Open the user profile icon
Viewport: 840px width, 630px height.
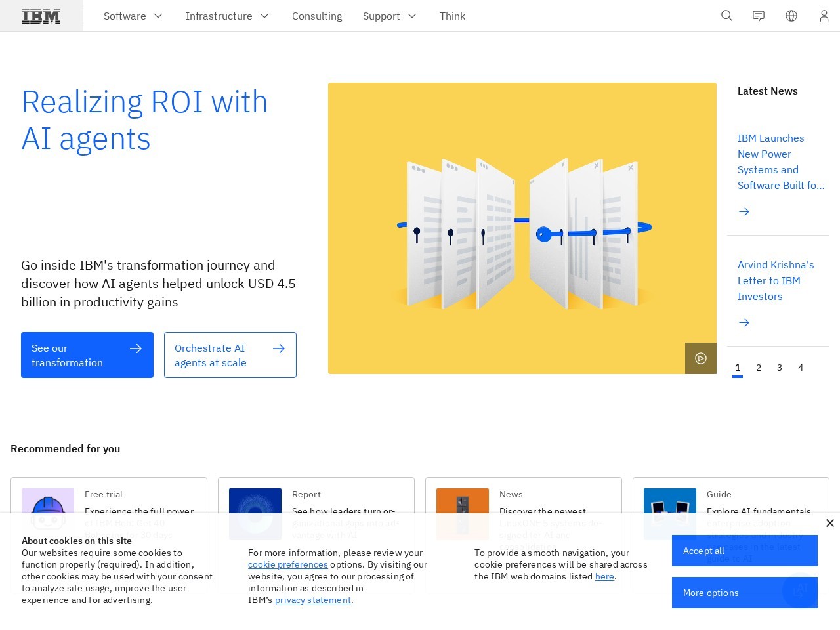824,16
